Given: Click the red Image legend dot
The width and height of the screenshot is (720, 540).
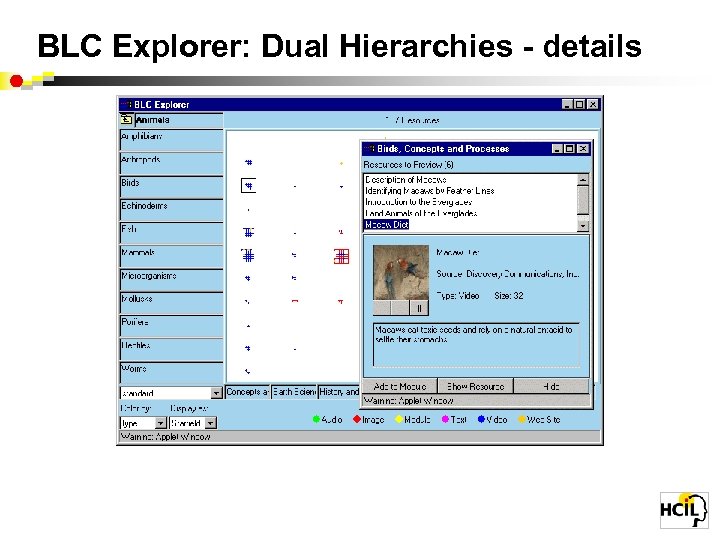Looking at the screenshot, I should (357, 419).
